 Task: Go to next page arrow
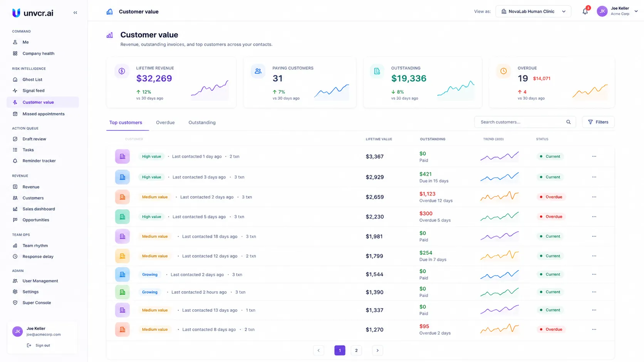pyautogui.click(x=377, y=350)
